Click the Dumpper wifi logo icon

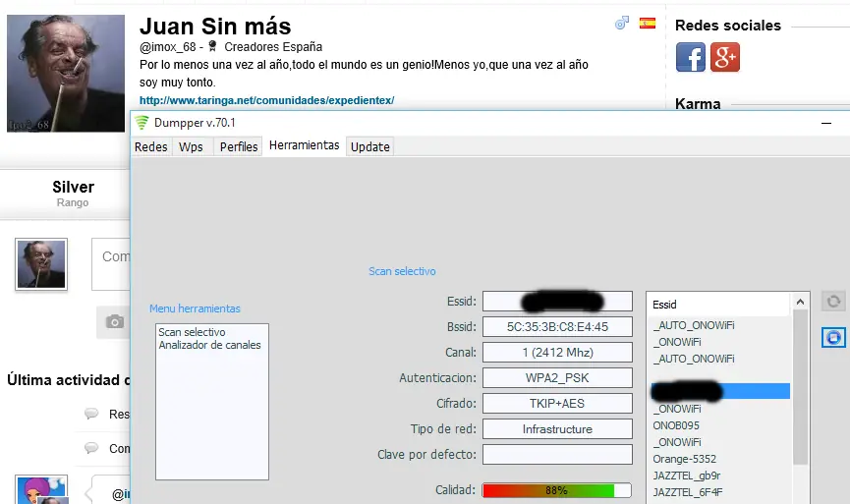(x=142, y=123)
